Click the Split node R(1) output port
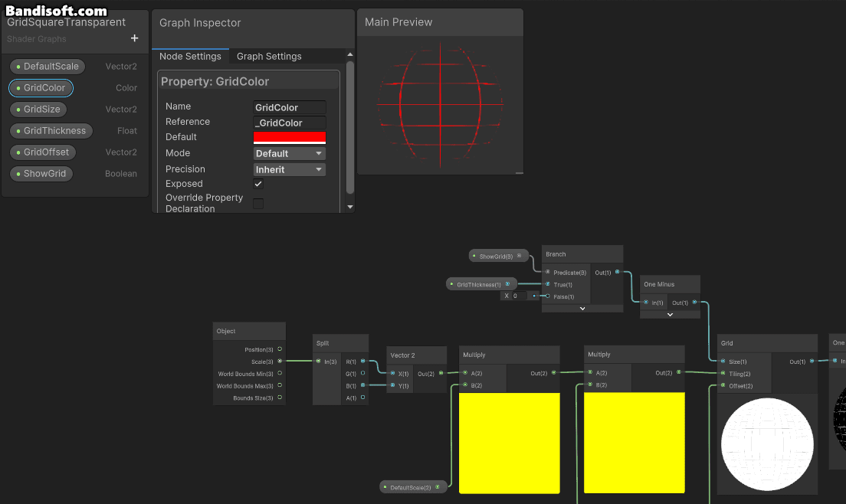This screenshot has width=846, height=504. tap(362, 362)
